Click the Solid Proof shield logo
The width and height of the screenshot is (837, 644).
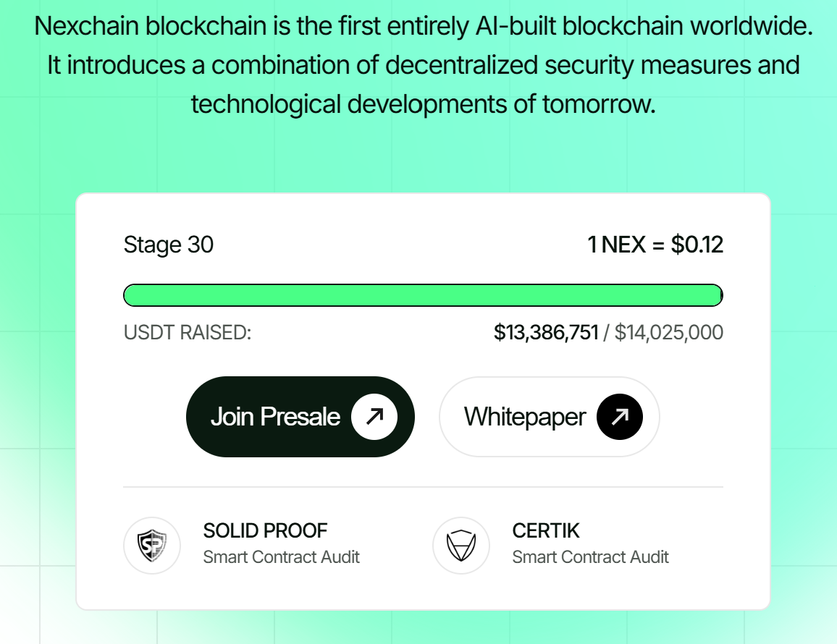click(x=151, y=546)
